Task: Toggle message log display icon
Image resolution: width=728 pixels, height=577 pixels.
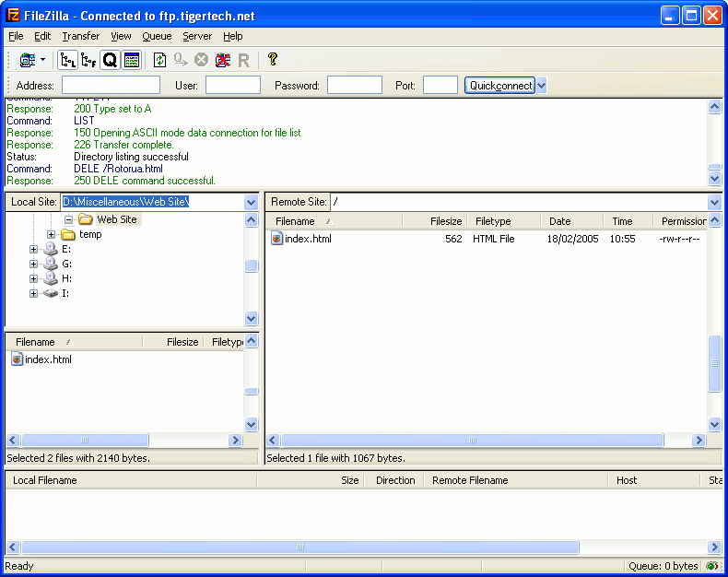Action: click(x=132, y=60)
